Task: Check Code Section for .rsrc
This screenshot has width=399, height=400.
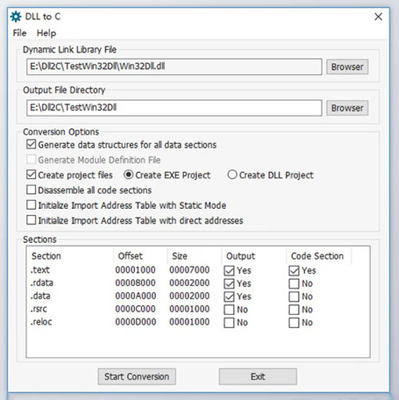Action: [x=294, y=310]
